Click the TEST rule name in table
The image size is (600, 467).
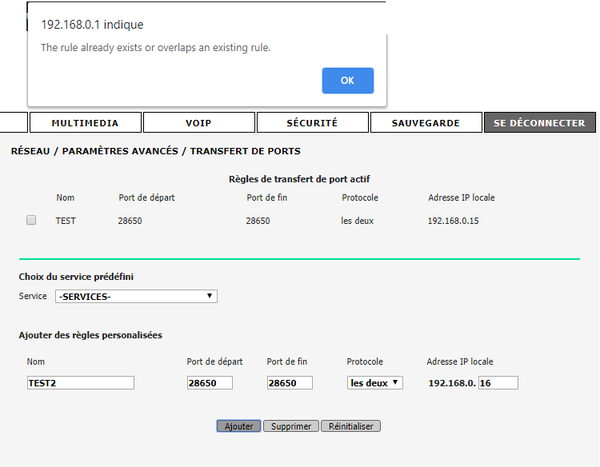click(x=66, y=220)
